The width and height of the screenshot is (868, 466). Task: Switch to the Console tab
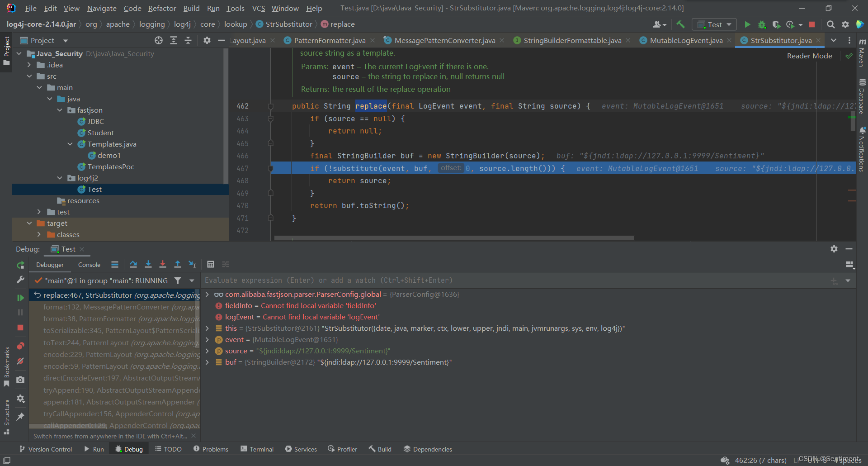[89, 265]
